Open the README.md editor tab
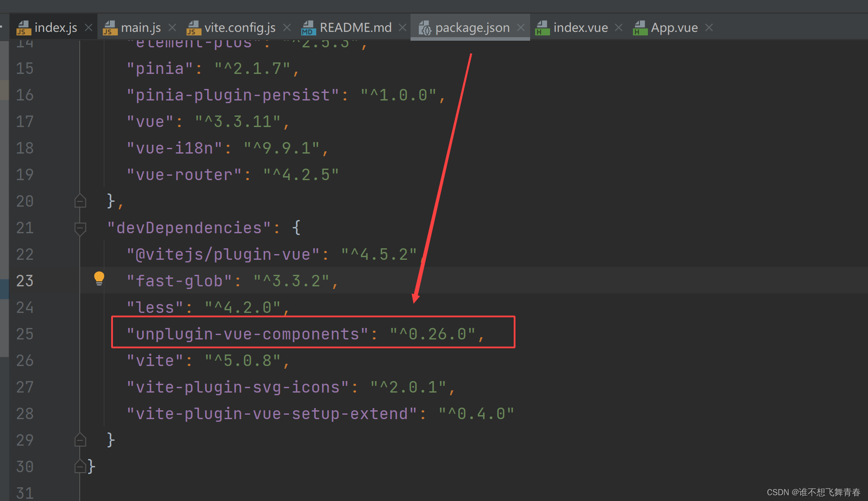Viewport: 868px width, 501px height. coord(355,28)
